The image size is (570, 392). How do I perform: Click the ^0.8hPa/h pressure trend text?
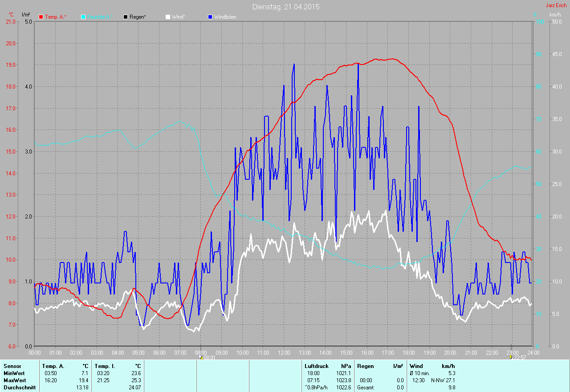(x=317, y=388)
